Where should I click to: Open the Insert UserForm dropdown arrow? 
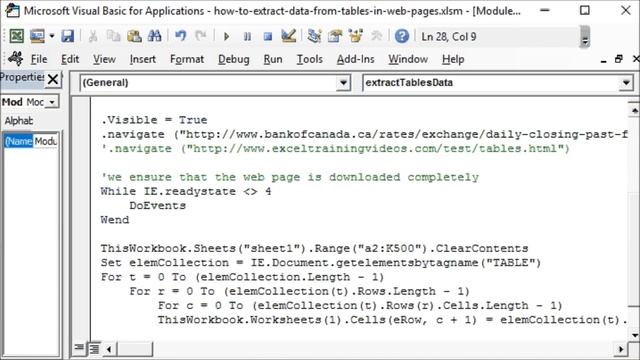[x=52, y=36]
